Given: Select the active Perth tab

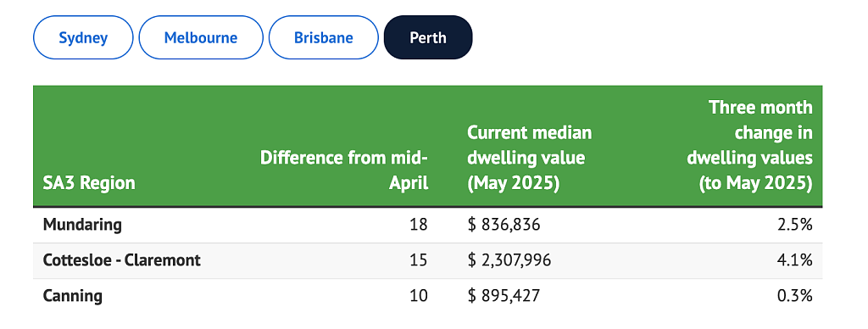Looking at the screenshot, I should 428,37.
